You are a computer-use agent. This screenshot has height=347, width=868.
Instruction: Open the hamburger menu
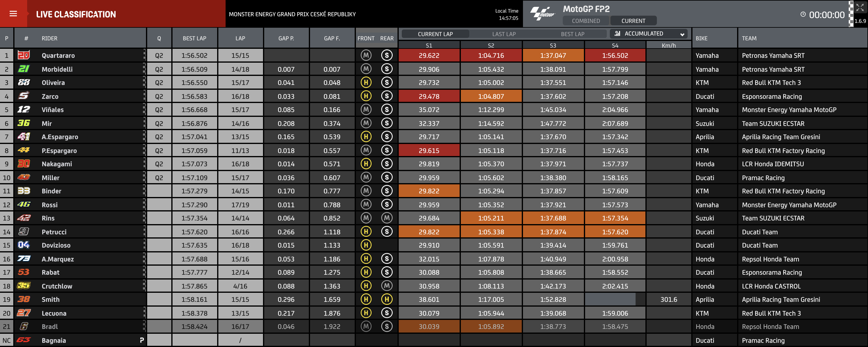click(x=13, y=14)
